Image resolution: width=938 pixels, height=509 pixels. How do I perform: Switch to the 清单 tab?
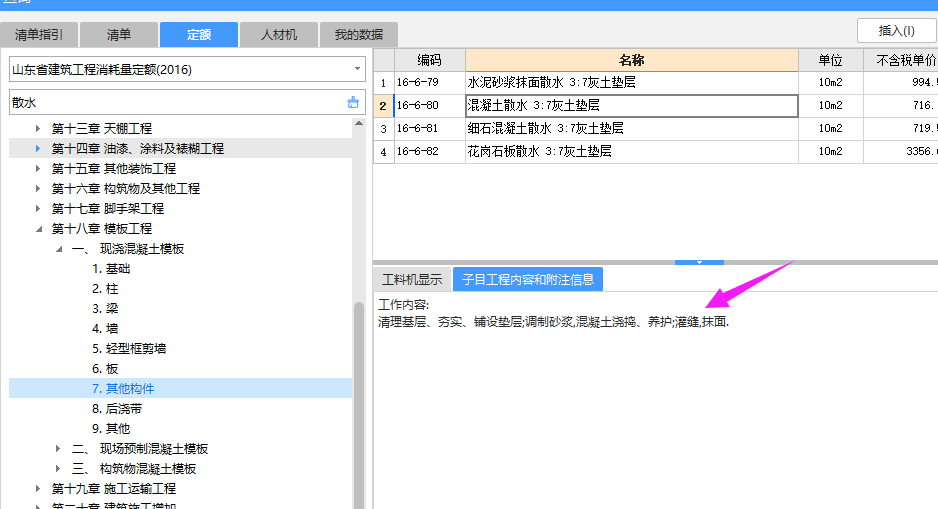[x=118, y=34]
